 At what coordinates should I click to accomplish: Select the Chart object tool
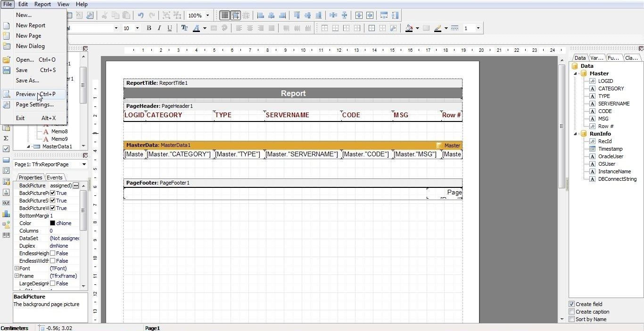click(6, 214)
